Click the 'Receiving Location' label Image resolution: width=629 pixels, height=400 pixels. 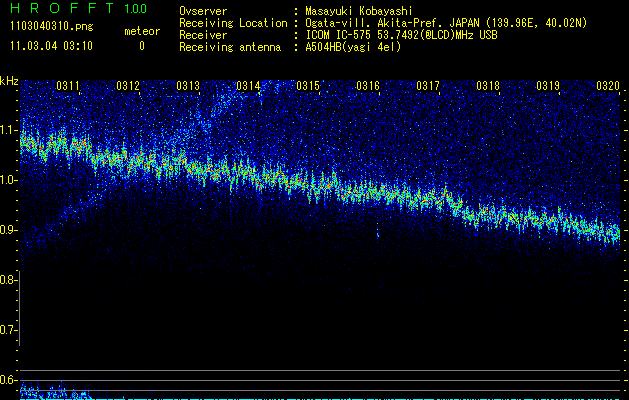pyautogui.click(x=233, y=23)
